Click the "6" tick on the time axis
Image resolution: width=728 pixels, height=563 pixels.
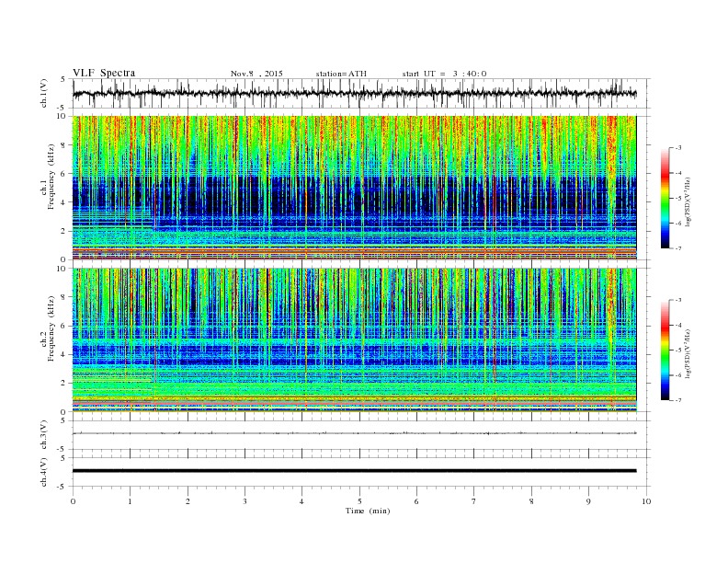tap(416, 501)
